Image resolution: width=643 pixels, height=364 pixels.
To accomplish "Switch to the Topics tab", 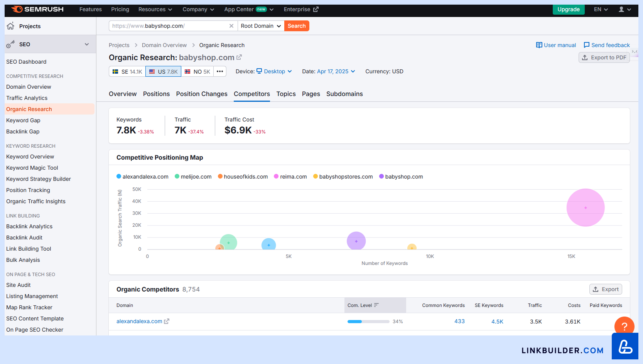I will pos(286,94).
